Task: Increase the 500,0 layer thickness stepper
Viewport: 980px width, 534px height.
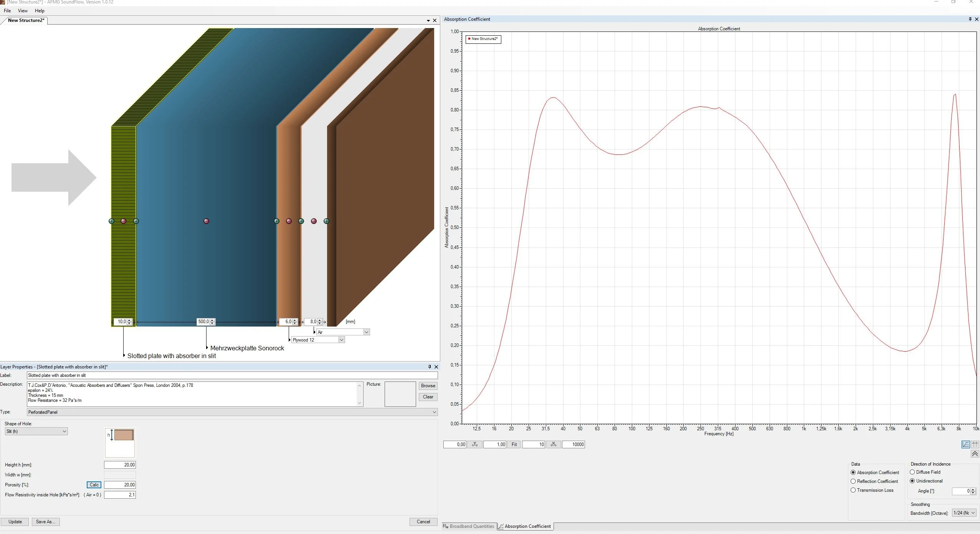Action: click(212, 320)
